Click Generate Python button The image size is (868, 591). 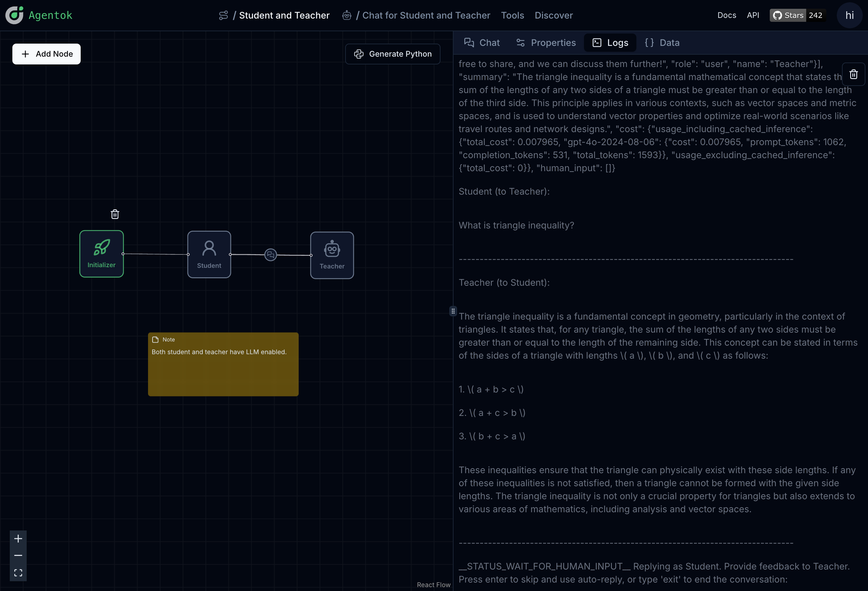[393, 54]
